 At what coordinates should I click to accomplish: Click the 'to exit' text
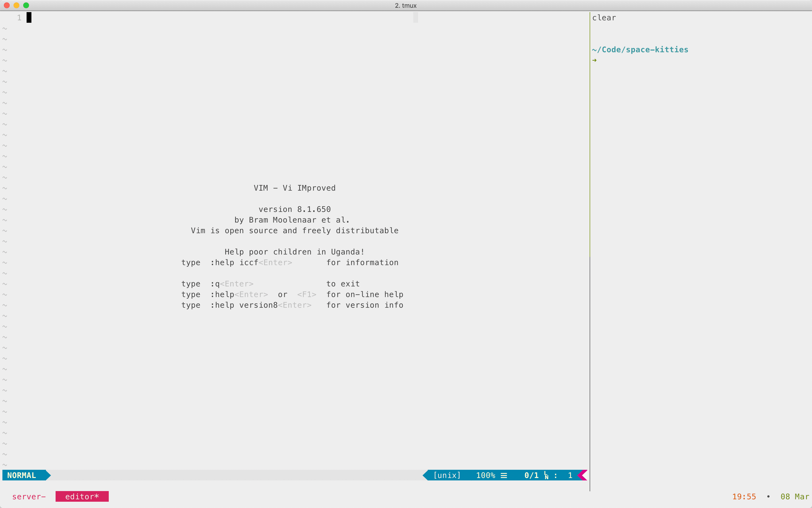(x=343, y=284)
